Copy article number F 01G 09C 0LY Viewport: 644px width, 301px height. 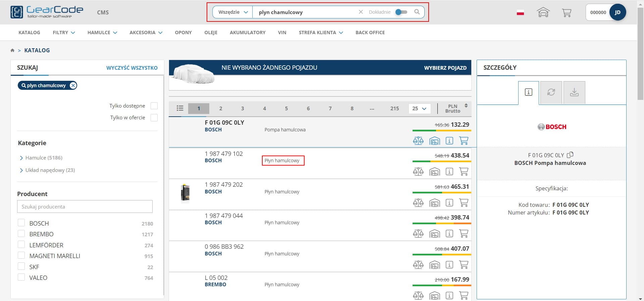570,155
